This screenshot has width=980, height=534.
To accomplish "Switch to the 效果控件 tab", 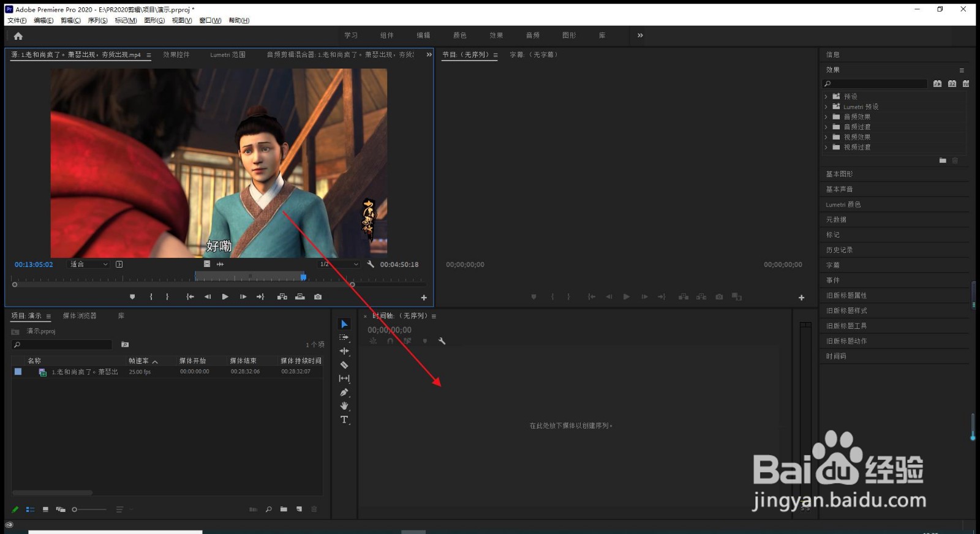I will tap(176, 55).
